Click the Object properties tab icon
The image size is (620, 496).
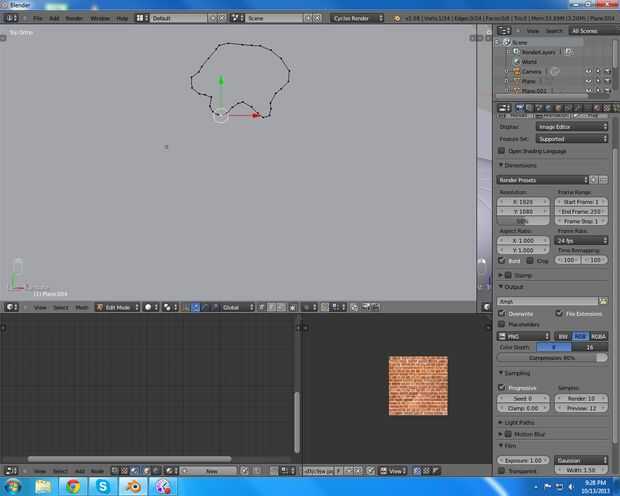[558, 108]
